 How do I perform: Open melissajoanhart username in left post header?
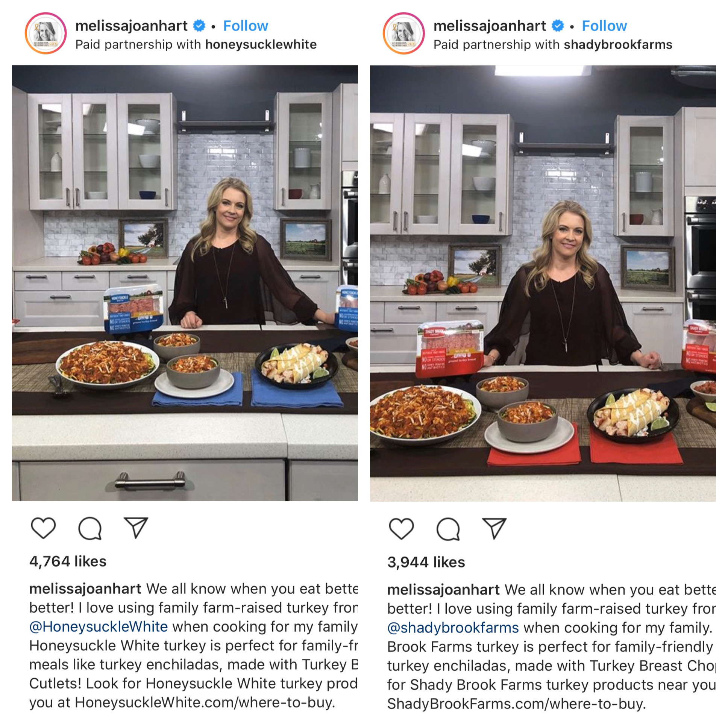pyautogui.click(x=132, y=26)
